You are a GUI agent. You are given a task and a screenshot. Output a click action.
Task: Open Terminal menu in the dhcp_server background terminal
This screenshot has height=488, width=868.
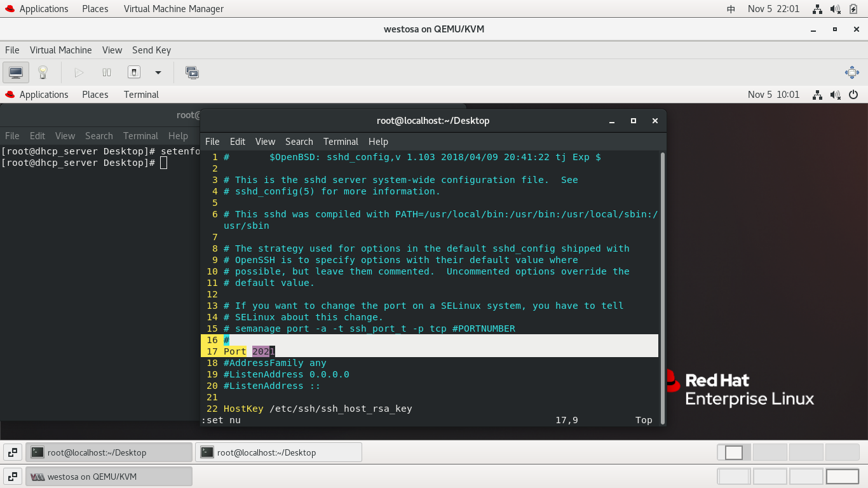140,136
